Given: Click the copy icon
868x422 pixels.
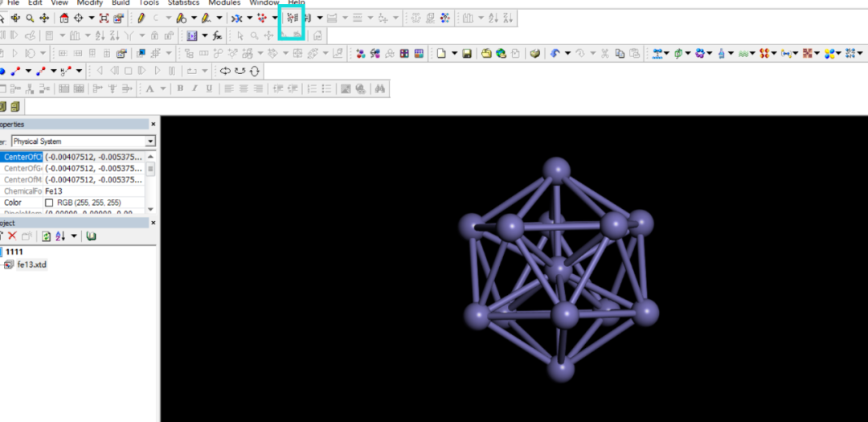Looking at the screenshot, I should tap(620, 54).
